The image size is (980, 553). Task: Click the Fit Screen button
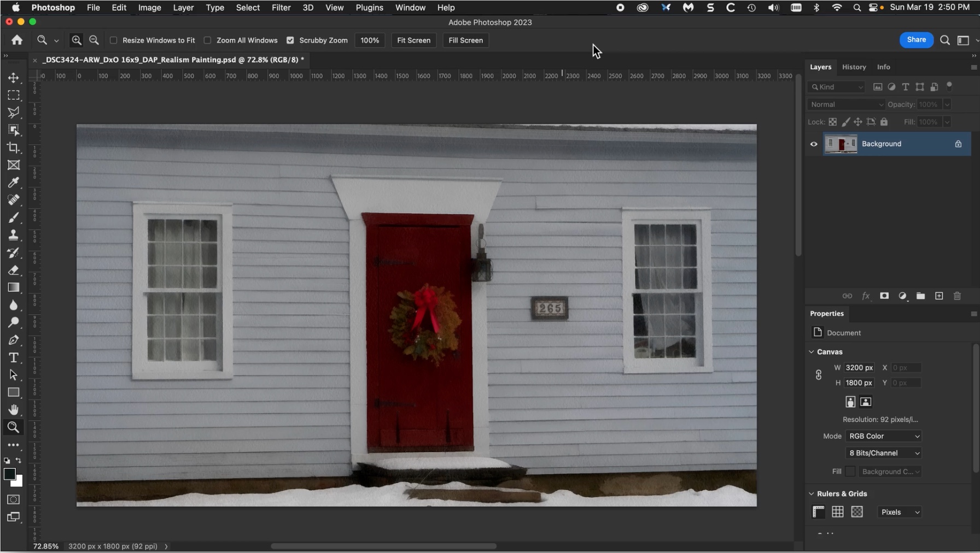pyautogui.click(x=413, y=40)
